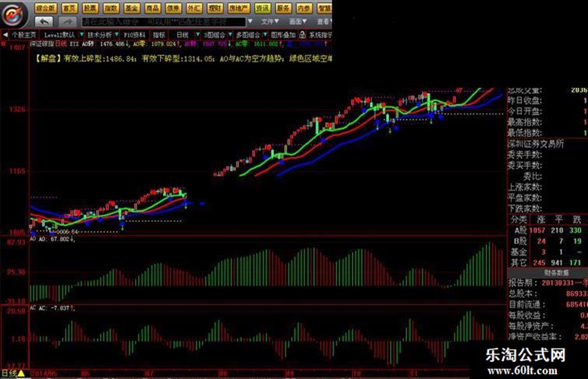Image resolution: width=588 pixels, height=379 pixels.
Task: Click the A股 row in category table
Action: [548, 230]
